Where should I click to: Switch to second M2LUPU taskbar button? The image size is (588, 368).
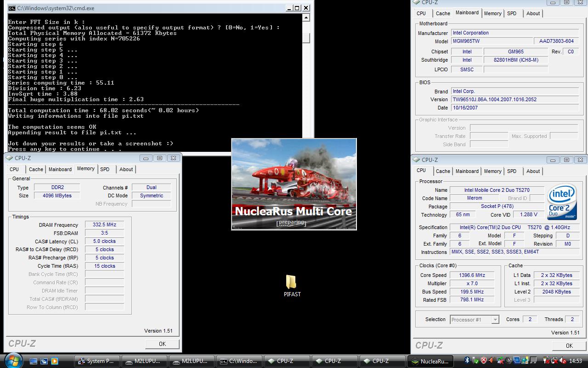[192, 361]
